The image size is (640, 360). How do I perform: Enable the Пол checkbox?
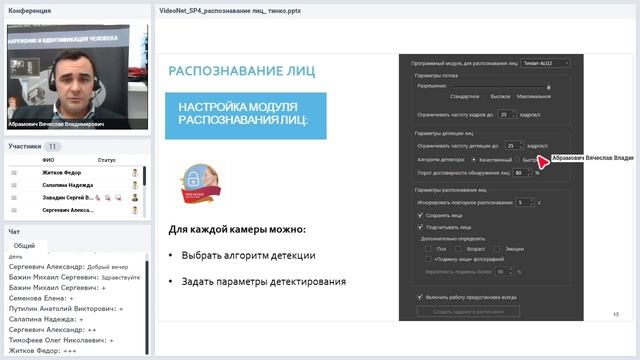428,249
